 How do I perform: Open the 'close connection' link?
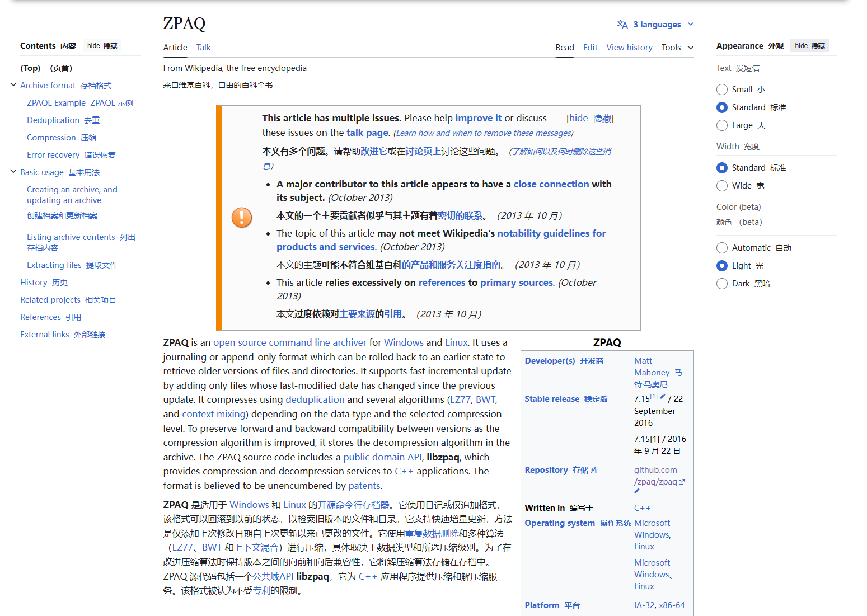pos(551,184)
